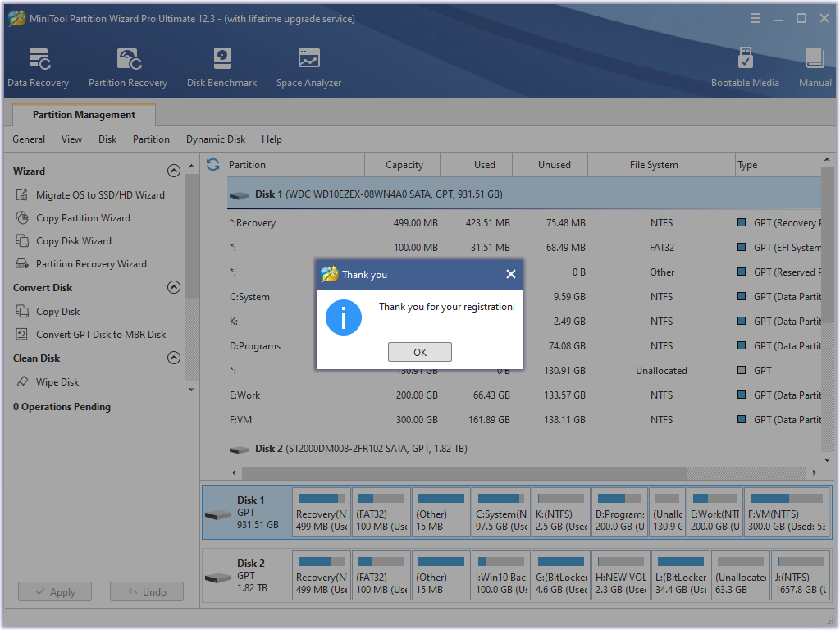840x630 pixels.
Task: Click the Wipe Disk link
Action: pyautogui.click(x=57, y=382)
